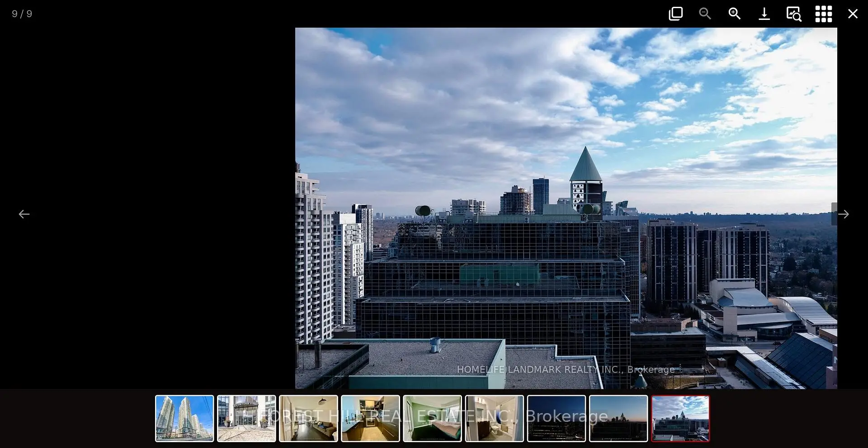
Task: Open the dusk skyline thumbnail
Action: (618, 418)
